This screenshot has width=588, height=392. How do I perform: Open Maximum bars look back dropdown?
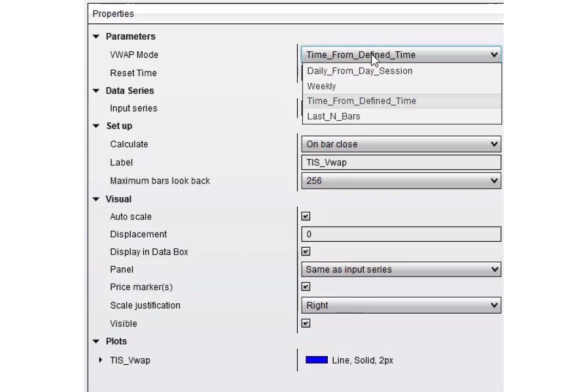coord(401,181)
